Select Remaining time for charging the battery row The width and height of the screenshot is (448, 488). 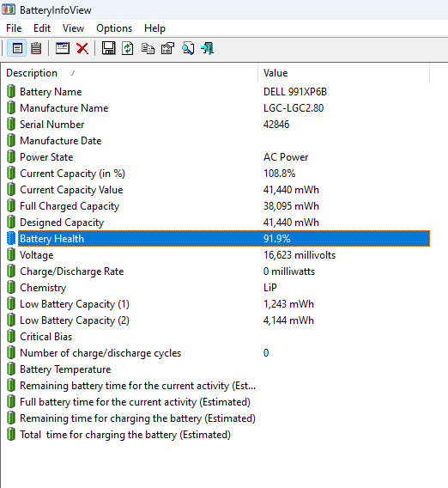coord(218,418)
